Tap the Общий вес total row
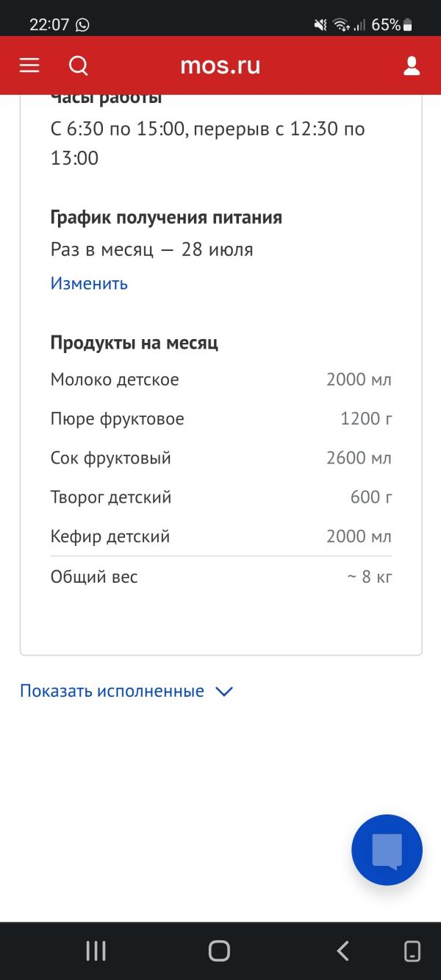Screen dimensions: 441x980 220,577
